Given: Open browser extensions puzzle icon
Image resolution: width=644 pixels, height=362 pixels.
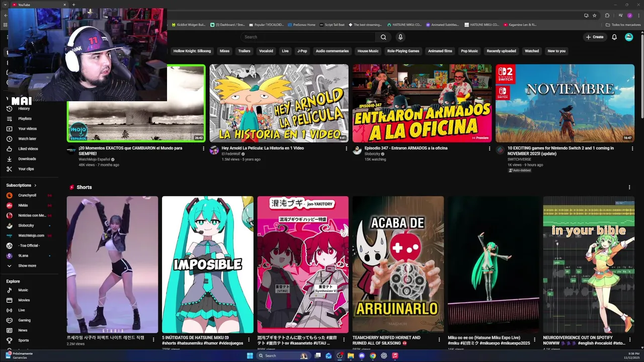Looking at the screenshot, I should pos(607,16).
